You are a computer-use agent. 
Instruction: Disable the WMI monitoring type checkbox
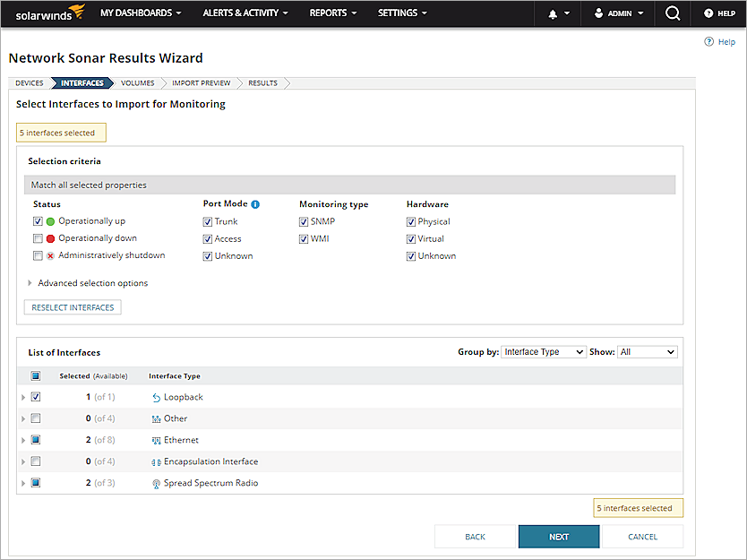point(304,238)
